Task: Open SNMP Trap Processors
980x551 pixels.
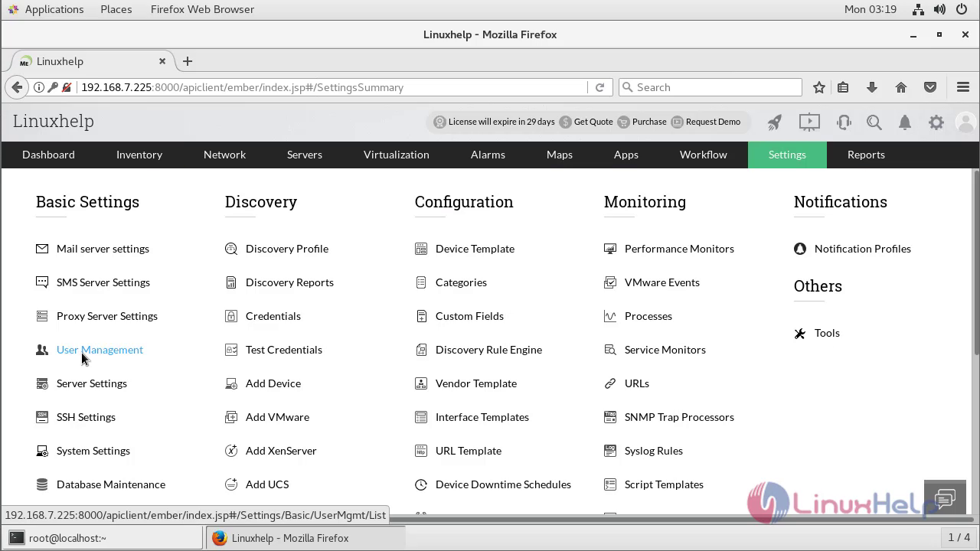Action: click(x=679, y=417)
